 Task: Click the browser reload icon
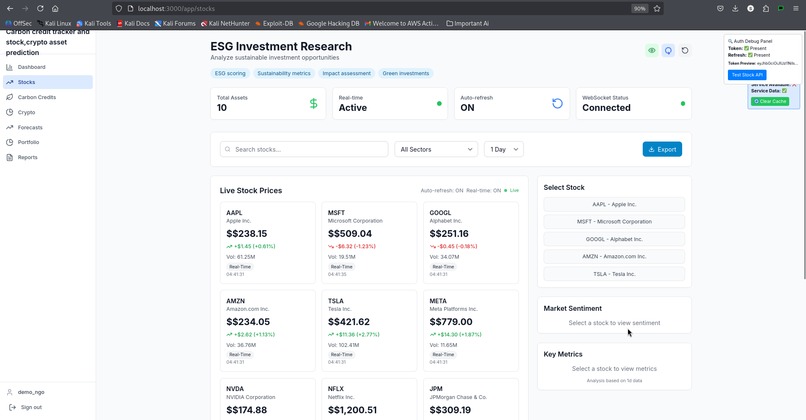pos(40,9)
